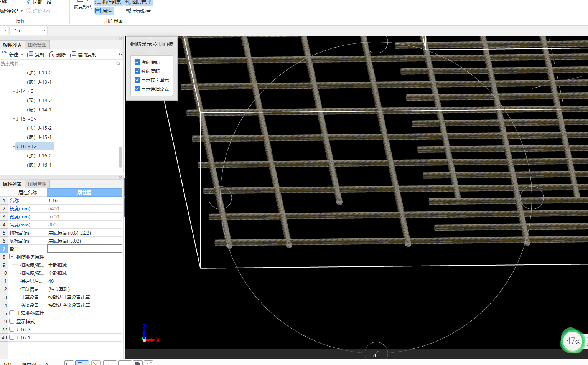Show more component toolbar items via double-arrow
Screen dimensions: 588x365
pos(120,55)
